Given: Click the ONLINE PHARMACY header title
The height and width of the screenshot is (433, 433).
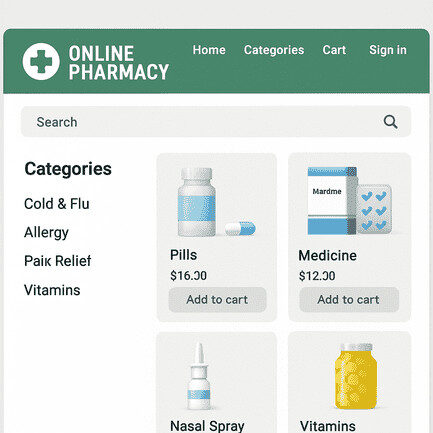Looking at the screenshot, I should point(119,62).
